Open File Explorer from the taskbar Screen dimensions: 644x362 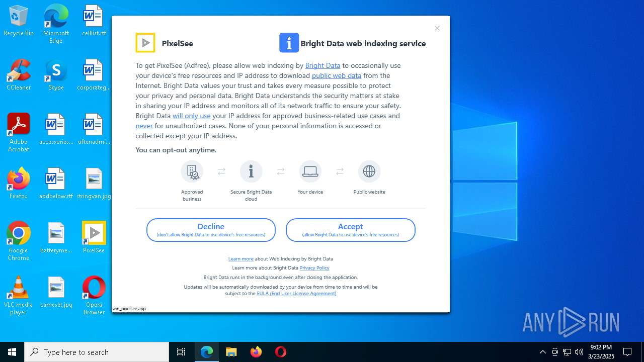[x=231, y=352]
